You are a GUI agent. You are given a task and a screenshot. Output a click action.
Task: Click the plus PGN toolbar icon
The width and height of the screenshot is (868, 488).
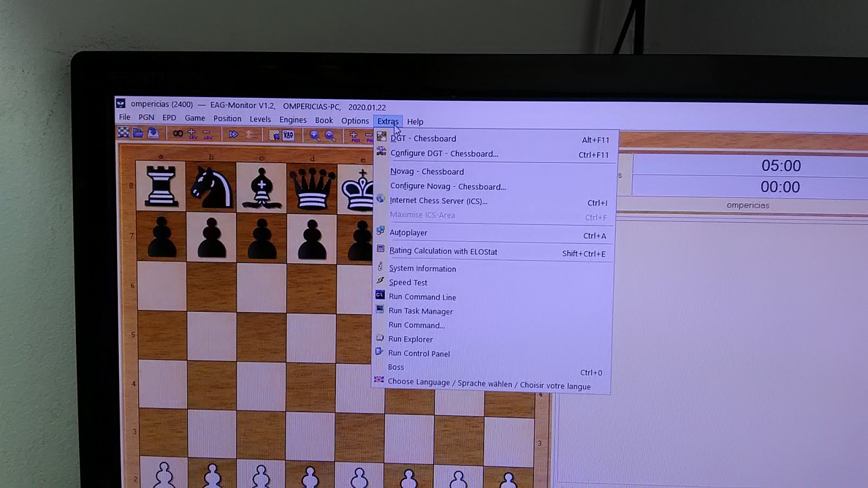355,136
